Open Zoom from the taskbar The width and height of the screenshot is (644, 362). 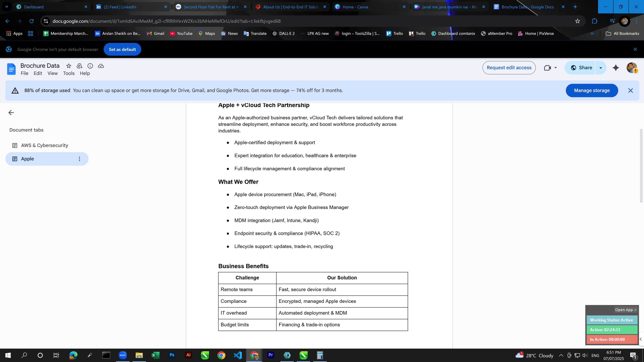122,355
